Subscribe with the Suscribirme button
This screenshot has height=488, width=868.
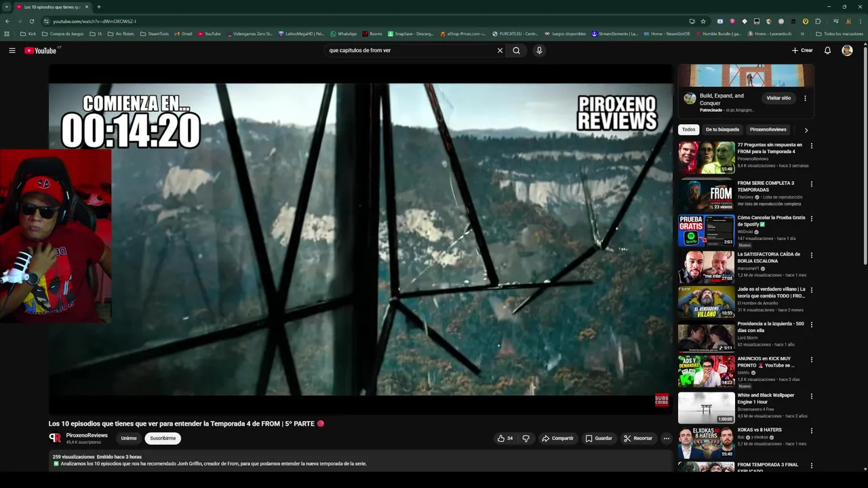click(163, 439)
